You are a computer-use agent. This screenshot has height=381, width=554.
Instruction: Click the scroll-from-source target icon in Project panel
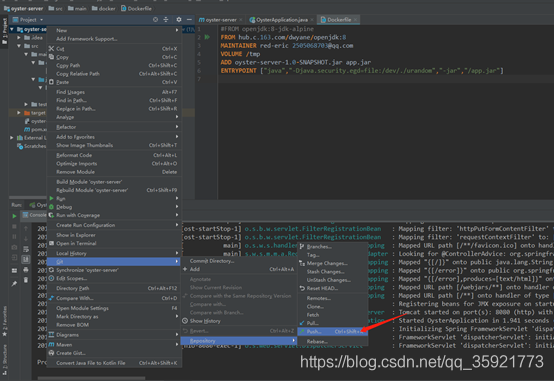155,19
